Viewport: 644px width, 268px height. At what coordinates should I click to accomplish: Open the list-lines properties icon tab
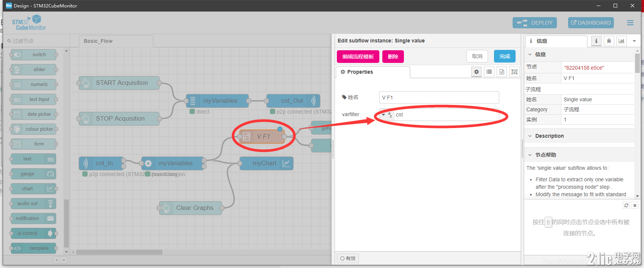[489, 72]
